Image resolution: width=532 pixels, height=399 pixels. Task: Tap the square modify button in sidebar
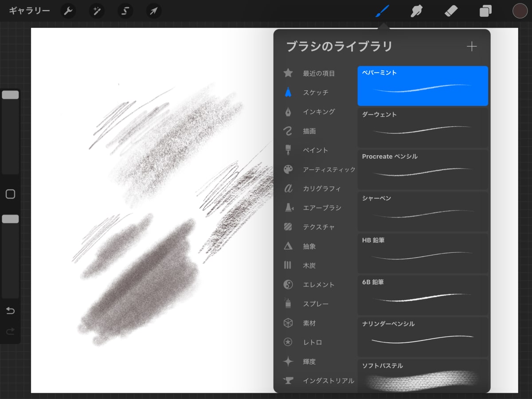click(x=10, y=194)
